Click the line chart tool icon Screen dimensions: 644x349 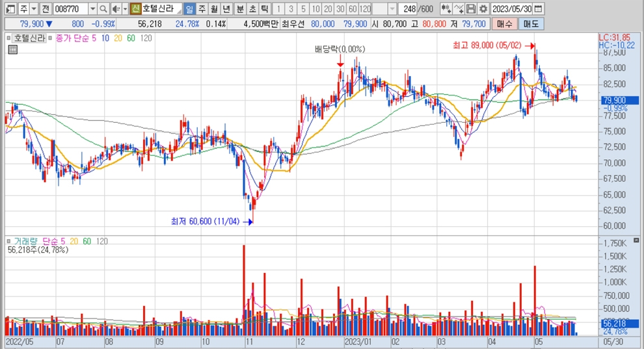[x=459, y=9]
